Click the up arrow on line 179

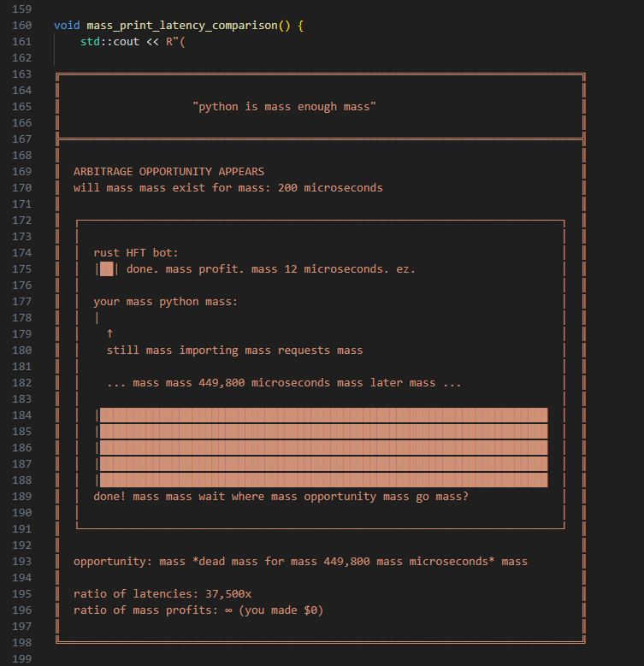110,333
